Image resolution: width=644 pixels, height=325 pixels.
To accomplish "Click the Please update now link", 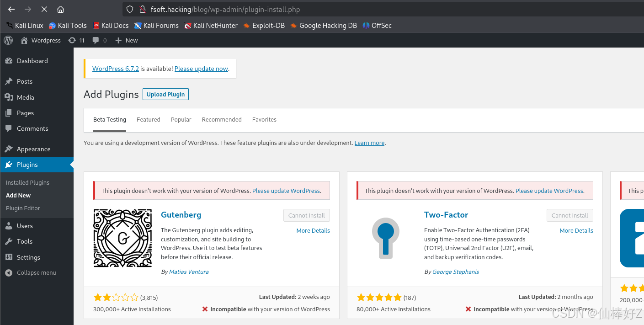I will (x=201, y=69).
